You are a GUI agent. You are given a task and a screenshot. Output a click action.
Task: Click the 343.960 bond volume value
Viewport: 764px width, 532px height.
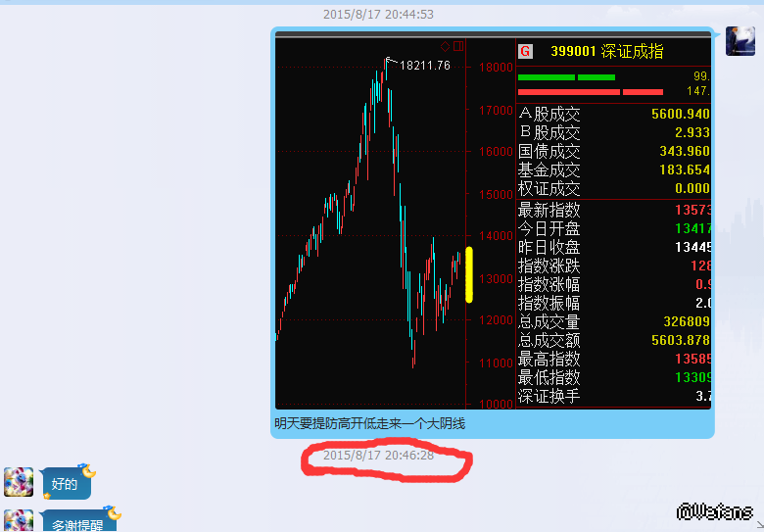point(685,151)
